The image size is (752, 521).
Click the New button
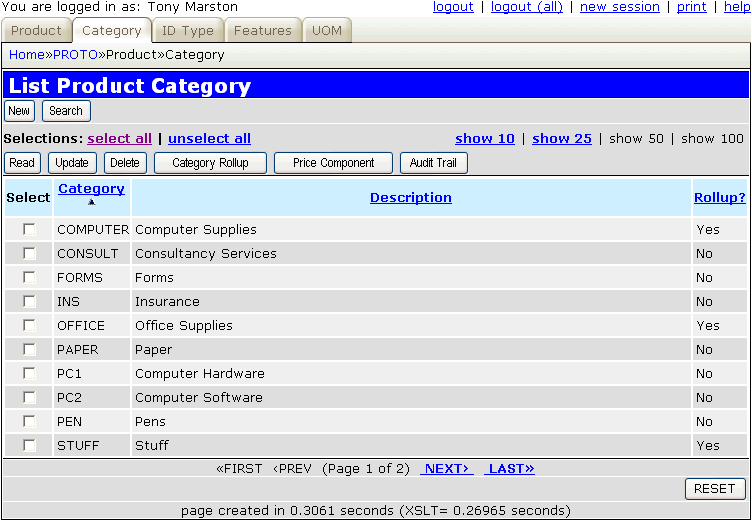pos(19,111)
